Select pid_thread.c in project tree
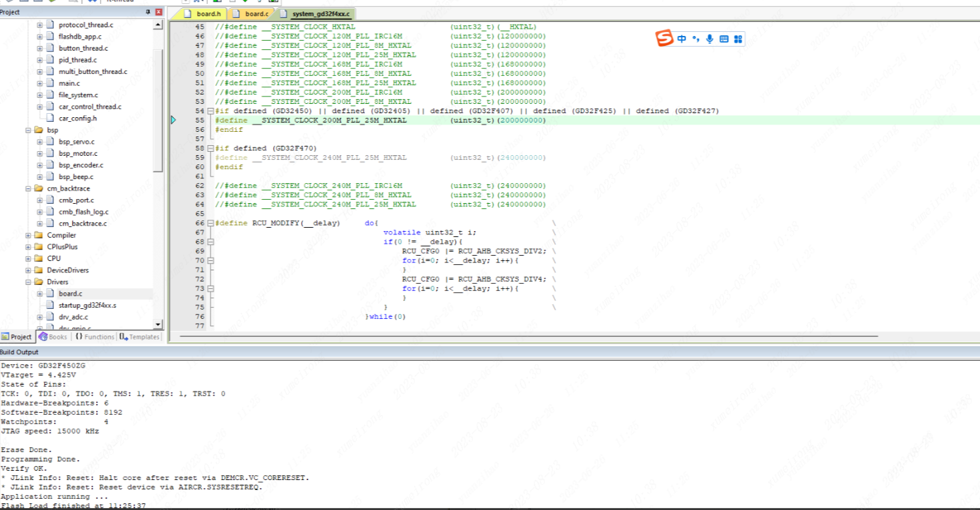 tap(77, 60)
